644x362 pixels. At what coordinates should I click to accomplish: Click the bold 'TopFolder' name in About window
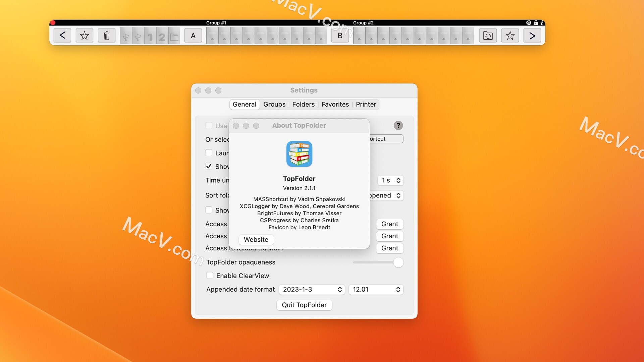click(299, 179)
